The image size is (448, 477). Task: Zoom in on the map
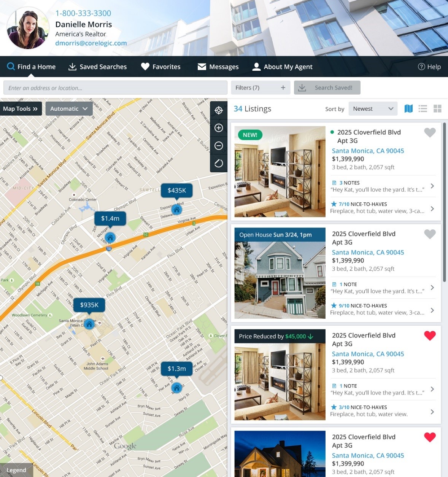pyautogui.click(x=219, y=128)
